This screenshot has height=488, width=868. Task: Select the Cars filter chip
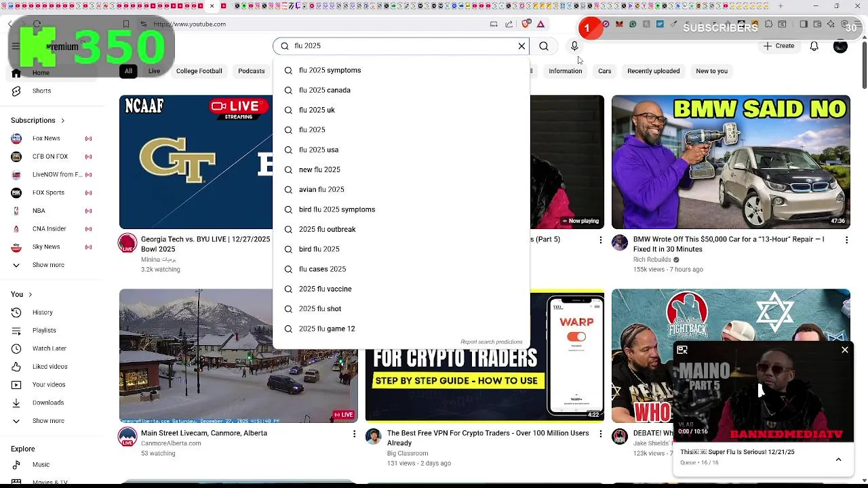pos(604,71)
